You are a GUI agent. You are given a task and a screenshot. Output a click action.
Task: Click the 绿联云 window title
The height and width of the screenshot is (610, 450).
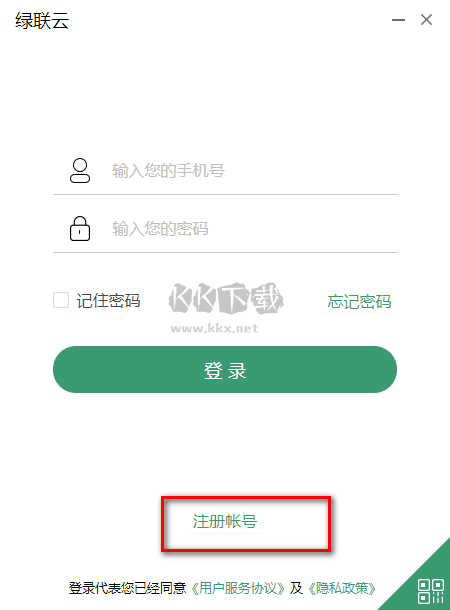pos(42,20)
